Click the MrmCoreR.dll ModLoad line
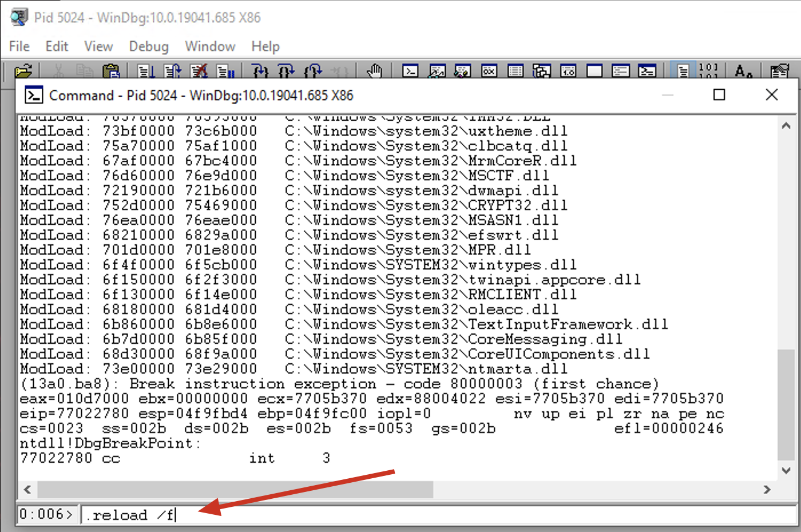This screenshot has height=532, width=801. [x=298, y=161]
